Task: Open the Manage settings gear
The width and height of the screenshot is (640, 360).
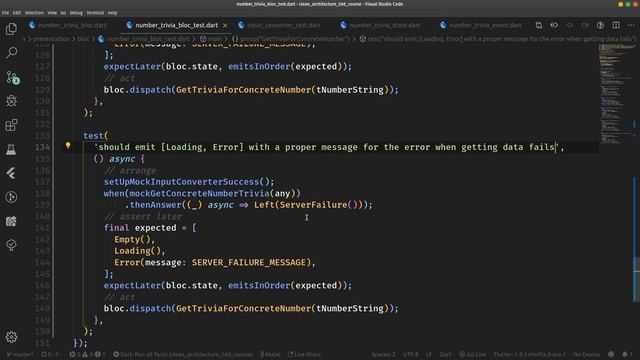Action: 11,337
